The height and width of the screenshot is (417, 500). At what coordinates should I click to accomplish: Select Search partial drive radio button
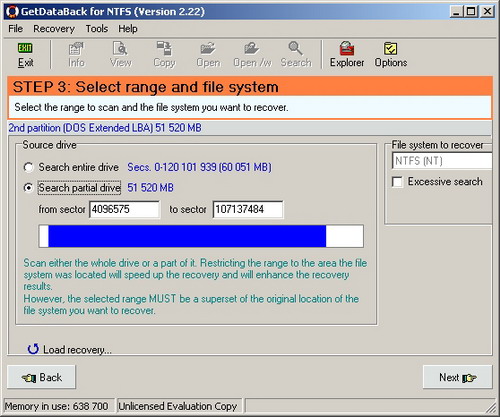29,188
